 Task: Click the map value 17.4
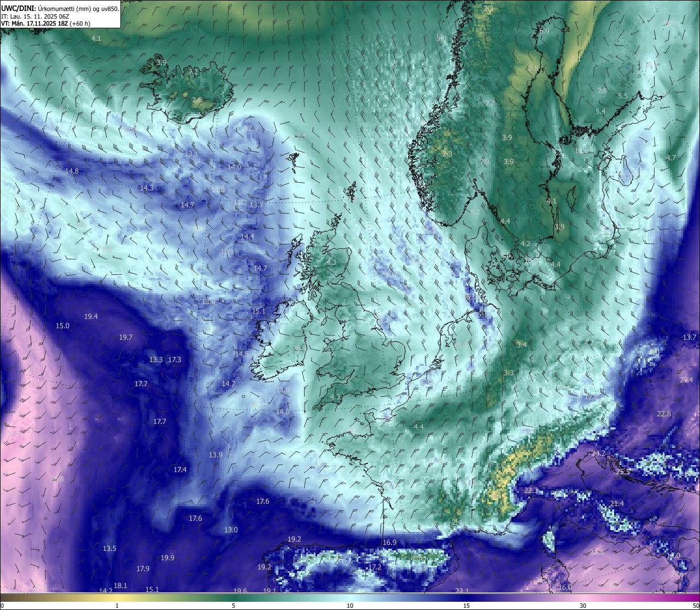pyautogui.click(x=180, y=469)
